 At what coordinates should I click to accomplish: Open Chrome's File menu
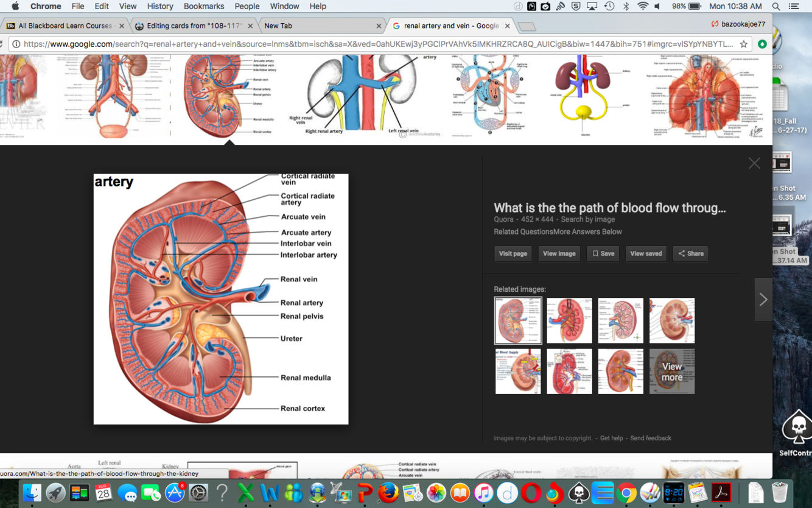[78, 6]
